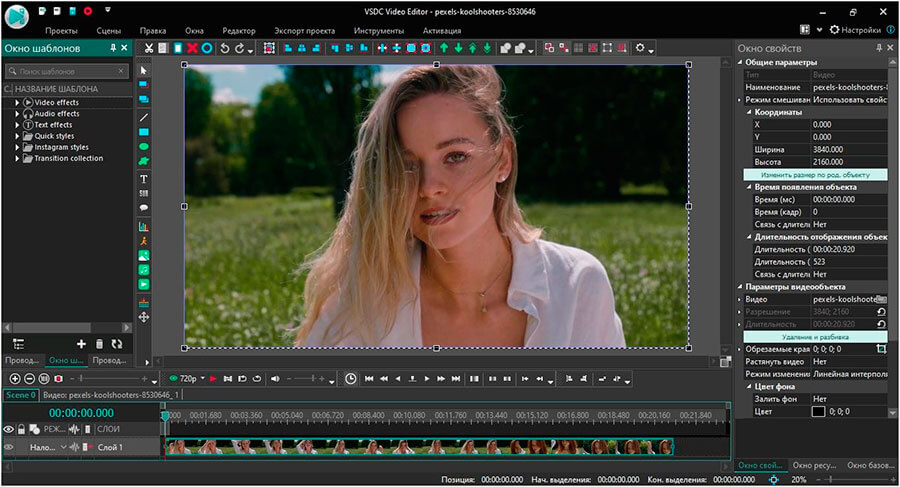Image resolution: width=900 pixels, height=487 pixels.
Task: Zoom out timeline with minus circle
Action: point(29,378)
